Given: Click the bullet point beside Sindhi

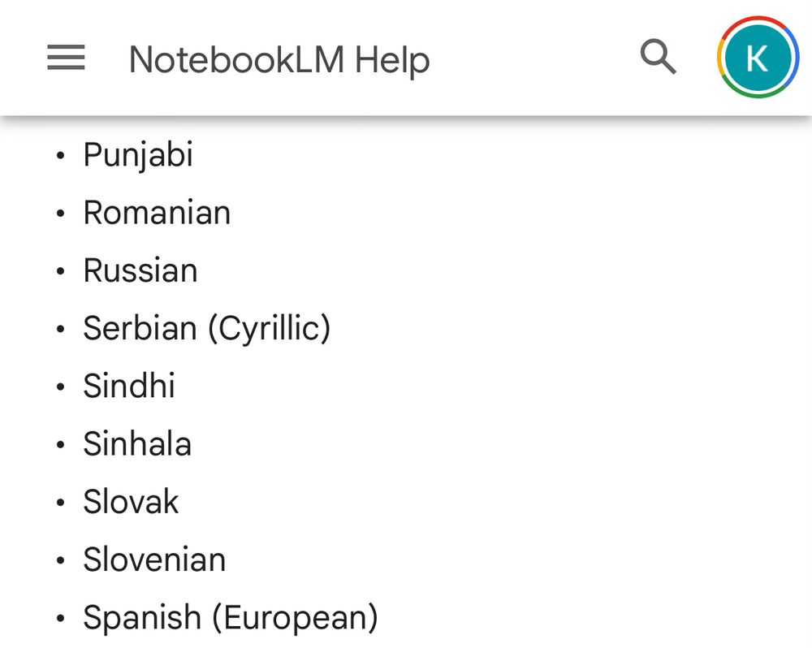Looking at the screenshot, I should click(x=61, y=387).
